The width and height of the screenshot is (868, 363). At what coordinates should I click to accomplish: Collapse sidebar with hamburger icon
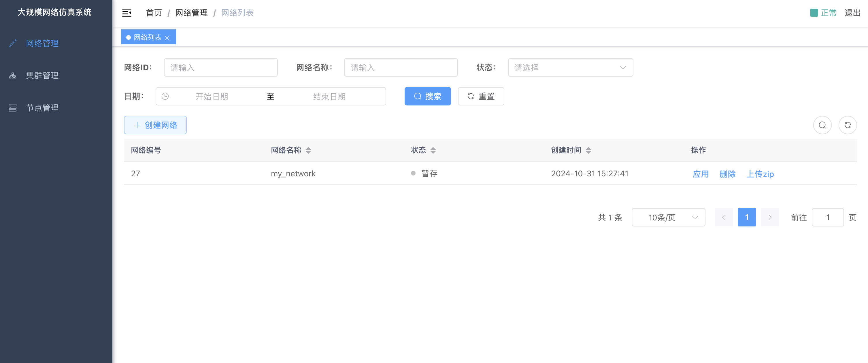click(x=127, y=13)
